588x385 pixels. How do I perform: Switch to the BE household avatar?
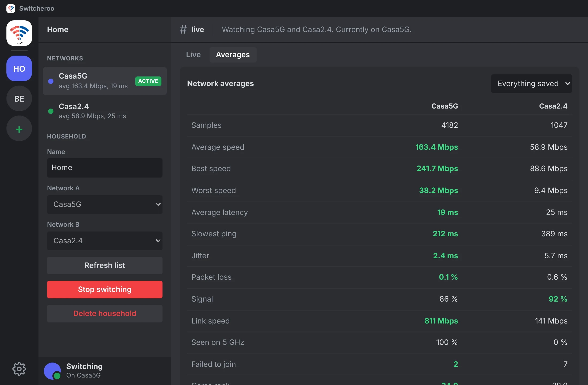click(x=19, y=98)
